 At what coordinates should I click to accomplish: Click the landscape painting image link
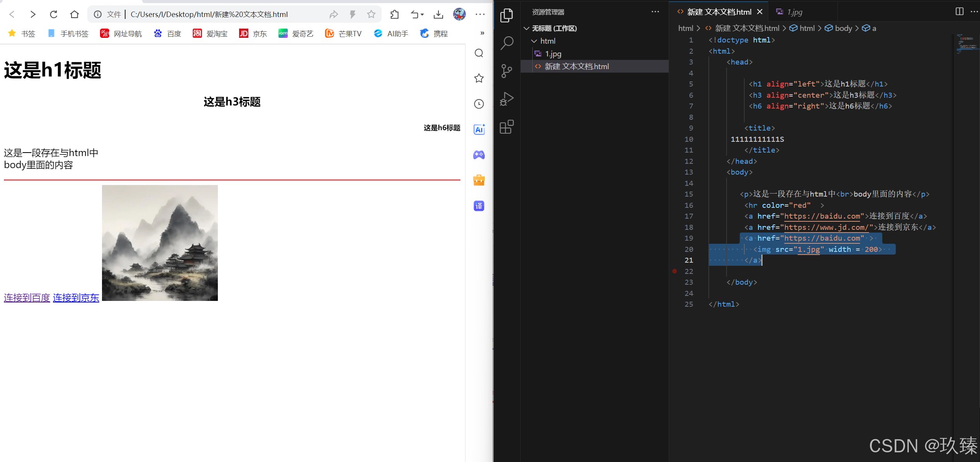point(160,243)
